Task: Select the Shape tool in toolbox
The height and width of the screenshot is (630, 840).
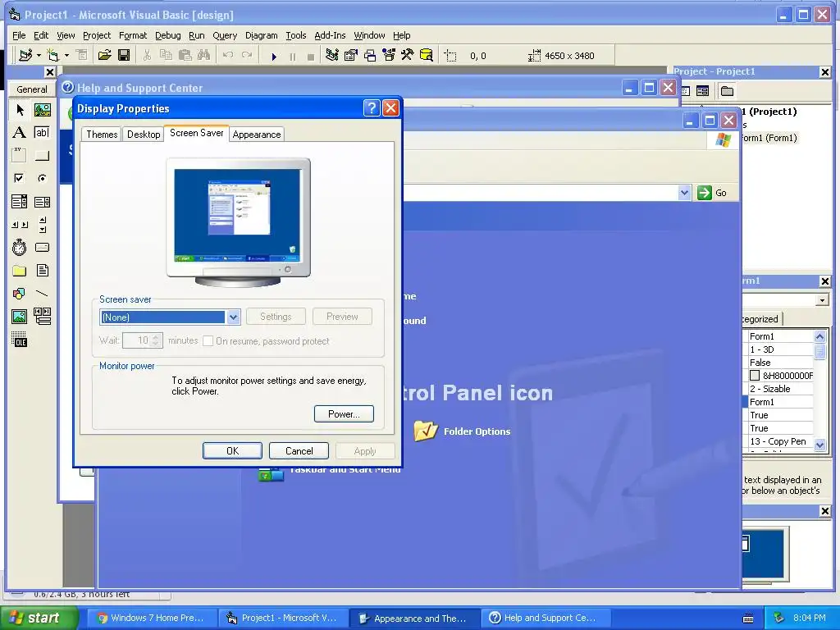Action: (x=20, y=294)
